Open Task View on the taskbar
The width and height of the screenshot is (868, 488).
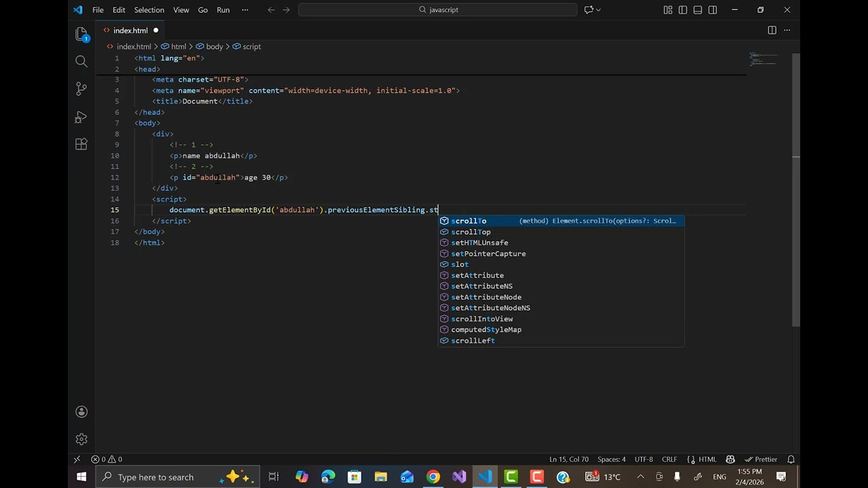(274, 477)
